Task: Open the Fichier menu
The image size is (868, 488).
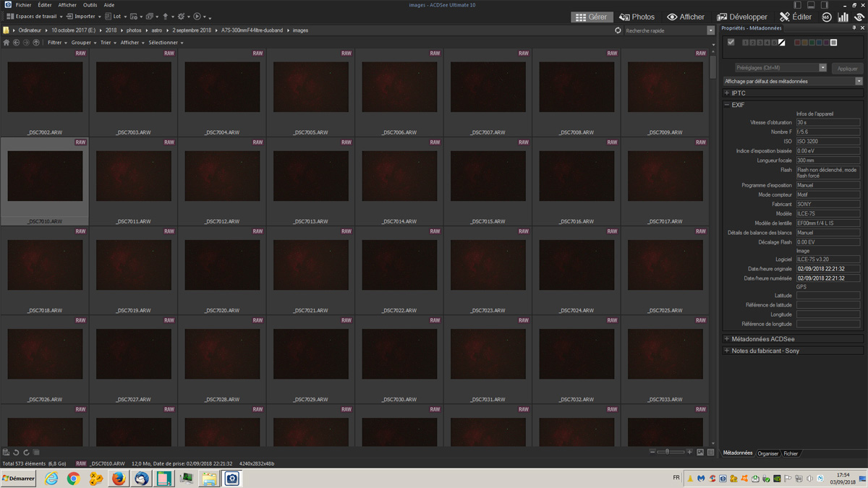Action: point(23,5)
